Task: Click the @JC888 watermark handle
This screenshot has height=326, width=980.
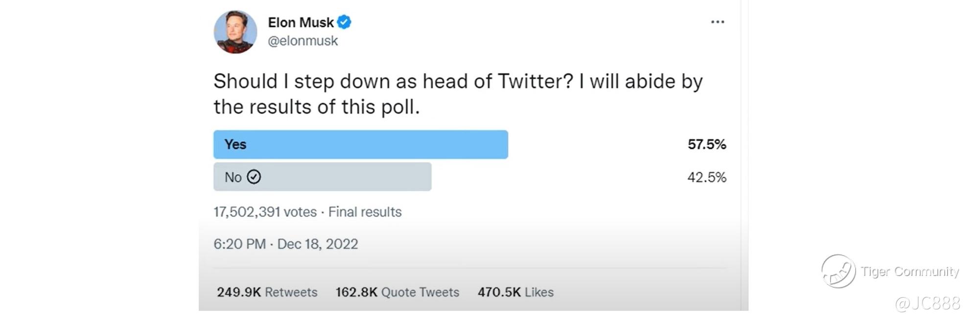Action: [x=927, y=303]
